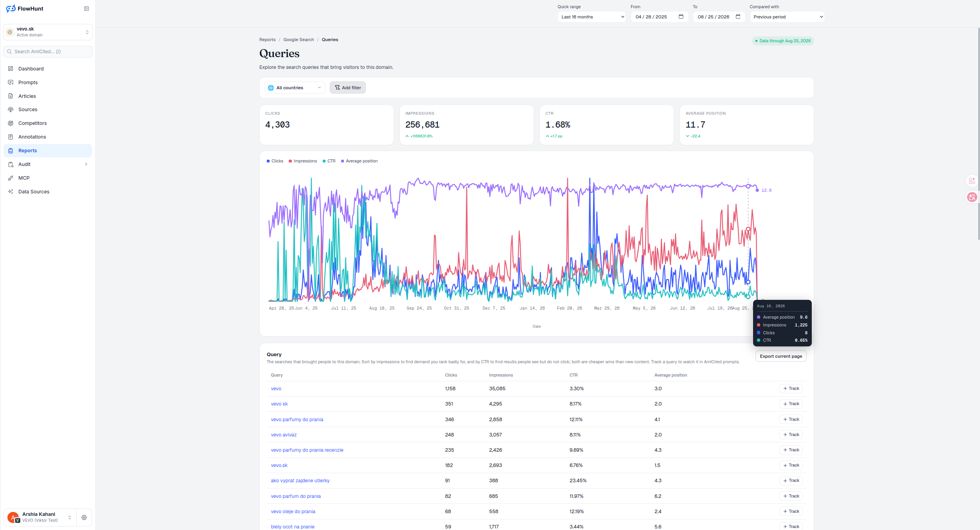Screen dimensions: 980x530
Task: Open the vevo avivaz query link
Action: (284, 435)
